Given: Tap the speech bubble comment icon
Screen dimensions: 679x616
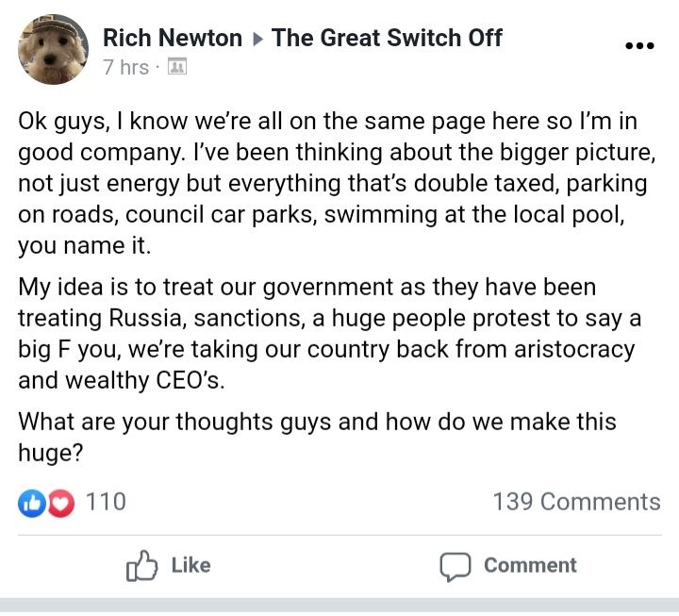Looking at the screenshot, I should tap(455, 566).
